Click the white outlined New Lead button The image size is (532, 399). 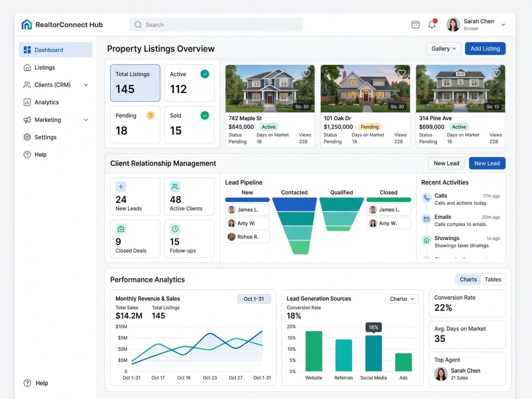446,163
